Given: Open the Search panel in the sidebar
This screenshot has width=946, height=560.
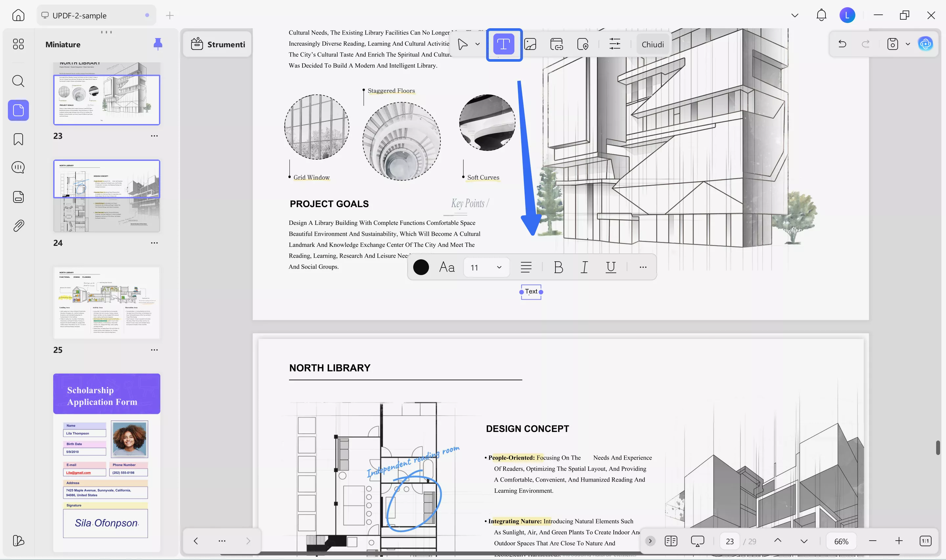Looking at the screenshot, I should (18, 81).
